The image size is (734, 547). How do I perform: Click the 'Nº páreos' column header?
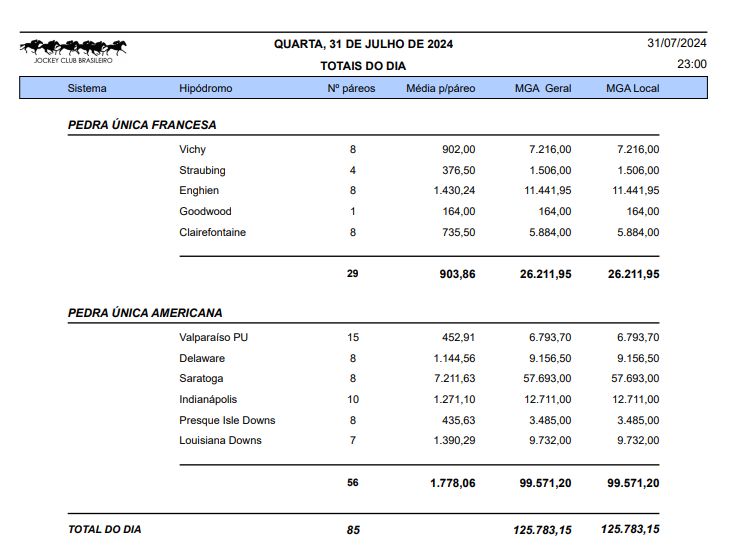(x=351, y=88)
